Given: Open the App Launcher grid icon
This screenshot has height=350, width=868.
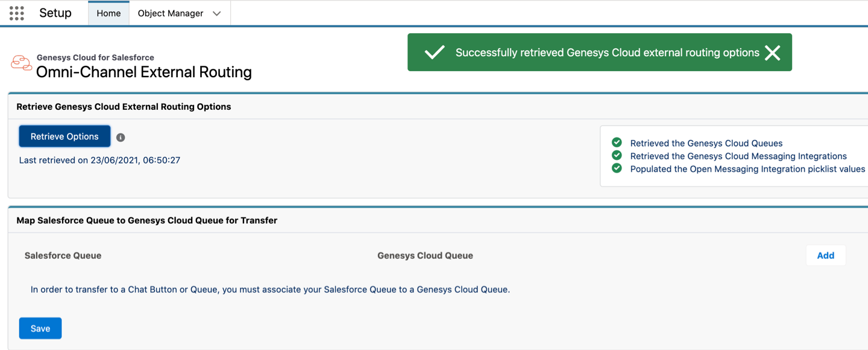Looking at the screenshot, I should (16, 13).
